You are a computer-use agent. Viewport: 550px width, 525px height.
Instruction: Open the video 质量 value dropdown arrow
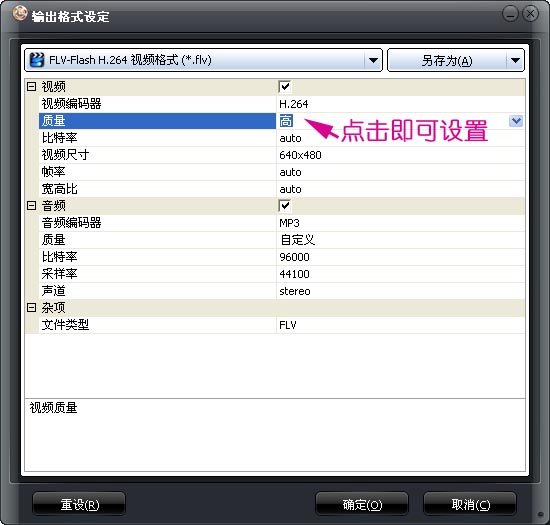(x=516, y=121)
